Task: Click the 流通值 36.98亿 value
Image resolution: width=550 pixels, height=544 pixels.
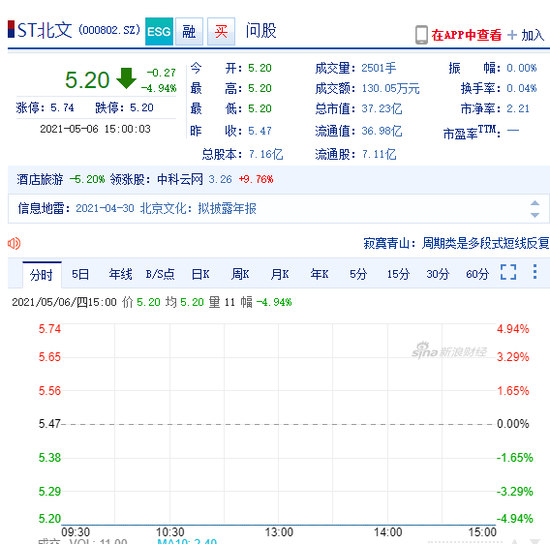Action: (382, 131)
